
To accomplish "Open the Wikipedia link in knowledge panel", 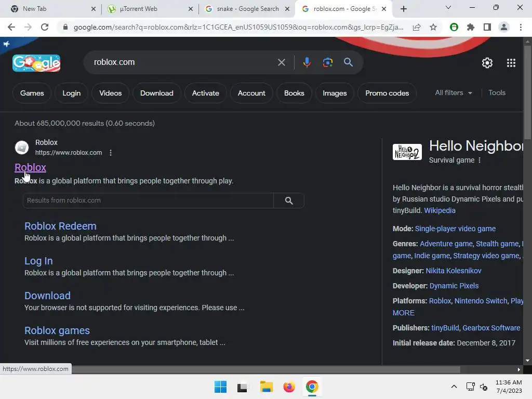I will (x=440, y=211).
